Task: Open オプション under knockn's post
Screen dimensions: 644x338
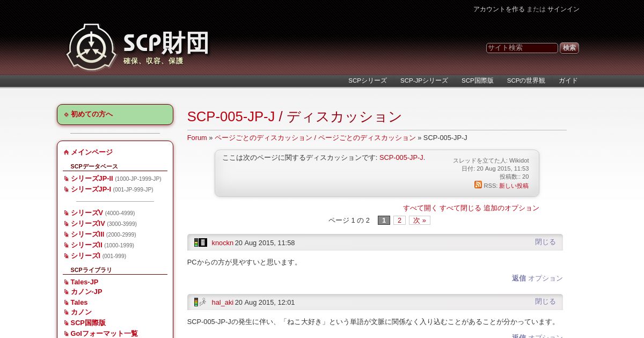Action: click(x=545, y=278)
